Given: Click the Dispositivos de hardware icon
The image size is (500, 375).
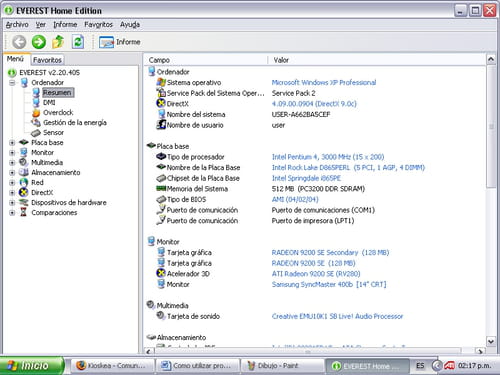Looking at the screenshot, I should tap(24, 202).
